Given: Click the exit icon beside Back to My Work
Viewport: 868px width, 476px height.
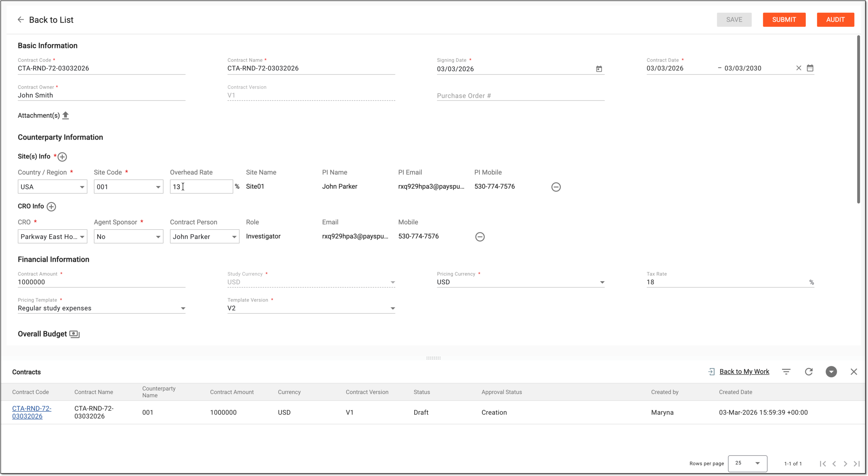Looking at the screenshot, I should [711, 372].
